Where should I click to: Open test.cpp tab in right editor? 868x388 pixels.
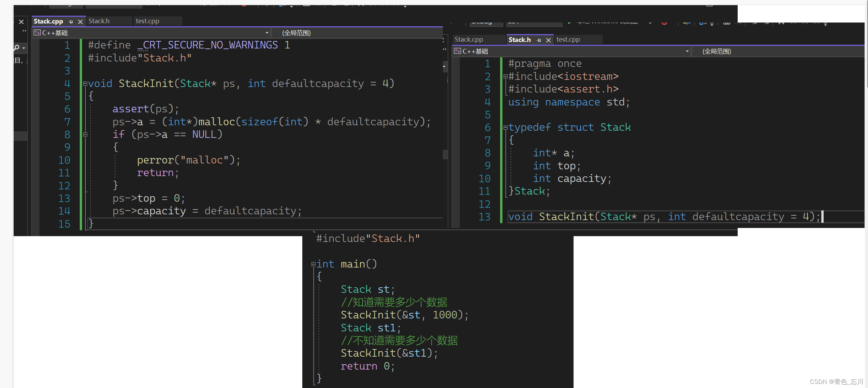(568, 40)
